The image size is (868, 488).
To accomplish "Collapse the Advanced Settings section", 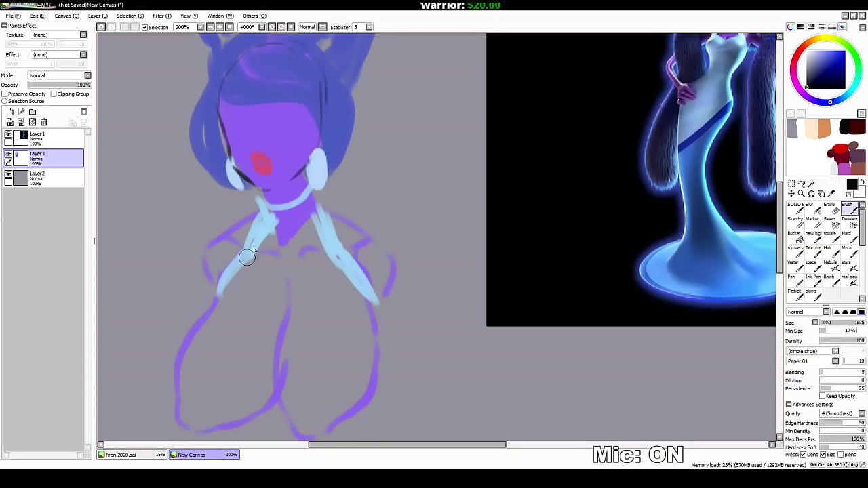I will (x=789, y=405).
